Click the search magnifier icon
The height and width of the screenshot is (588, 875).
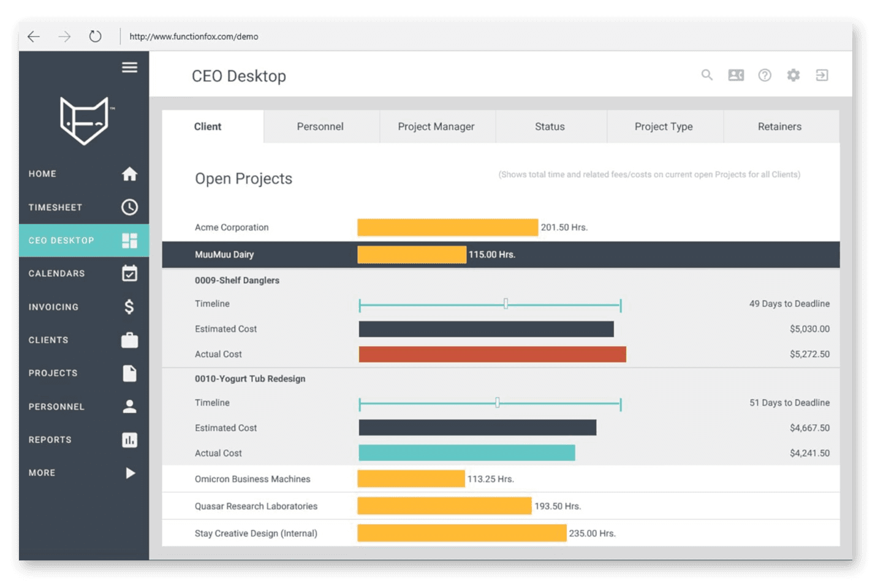[x=707, y=75]
